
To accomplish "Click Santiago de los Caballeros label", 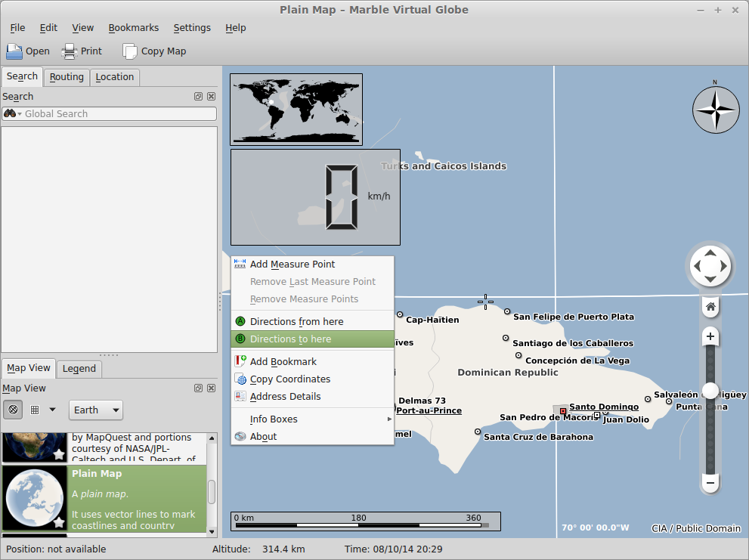I will point(573,343).
